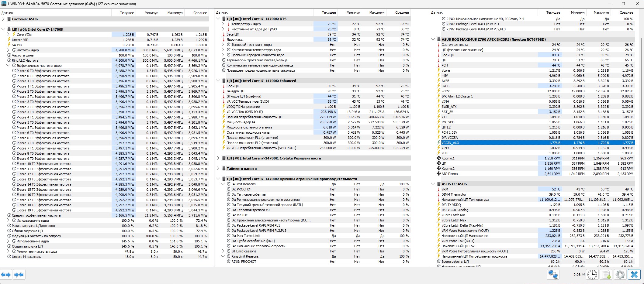Start logging with the sheet-plus icon

click(607, 275)
